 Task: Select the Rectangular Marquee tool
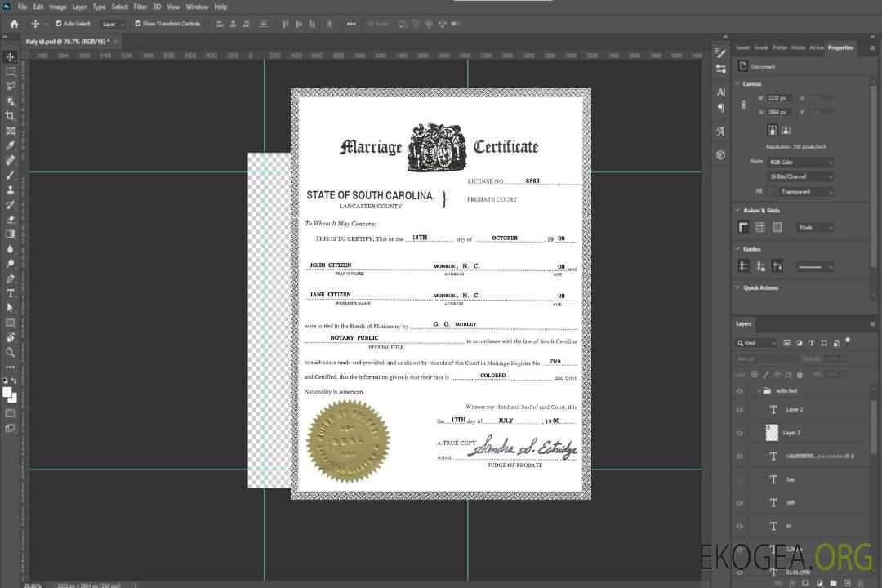click(x=10, y=72)
